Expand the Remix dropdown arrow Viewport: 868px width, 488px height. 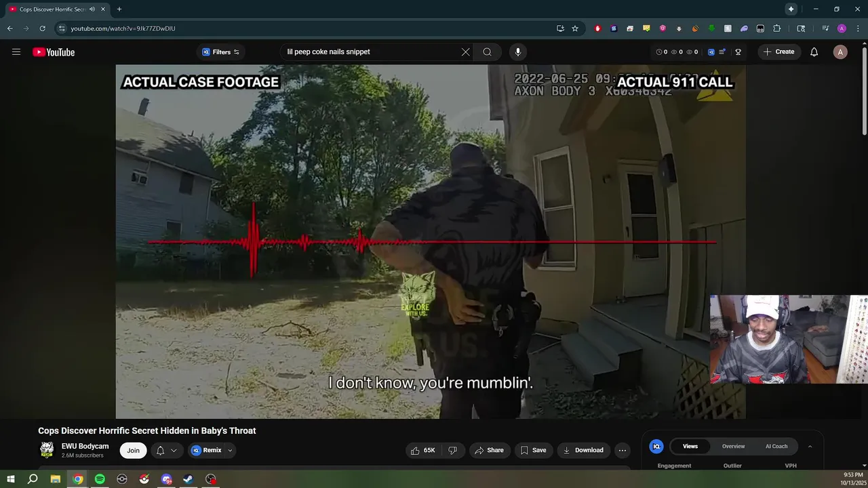[x=230, y=450]
